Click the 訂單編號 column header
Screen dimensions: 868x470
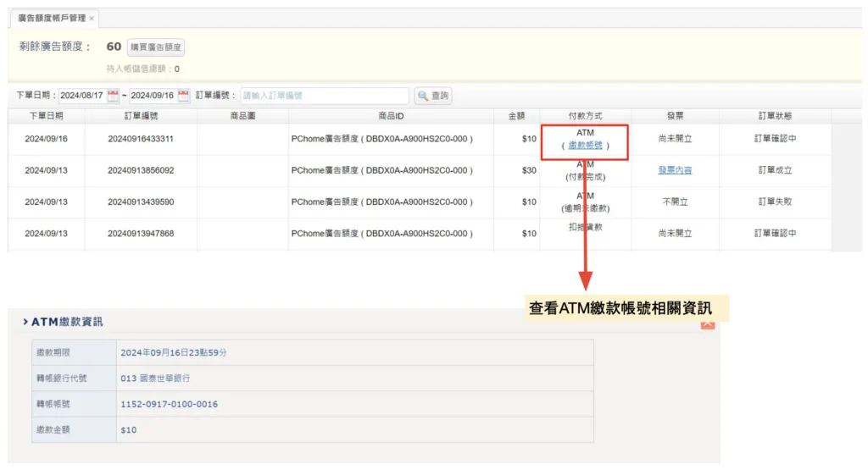click(x=141, y=116)
